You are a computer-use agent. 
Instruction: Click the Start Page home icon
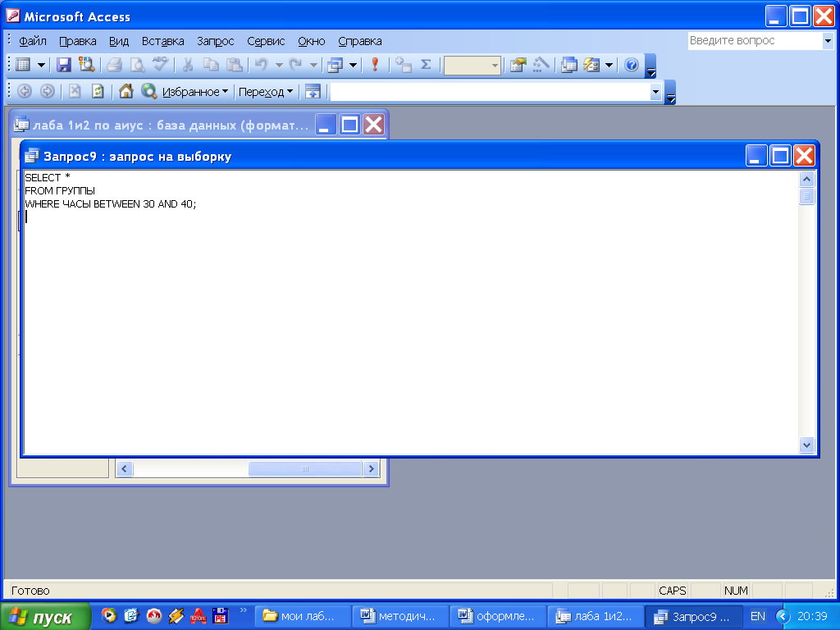tap(126, 92)
